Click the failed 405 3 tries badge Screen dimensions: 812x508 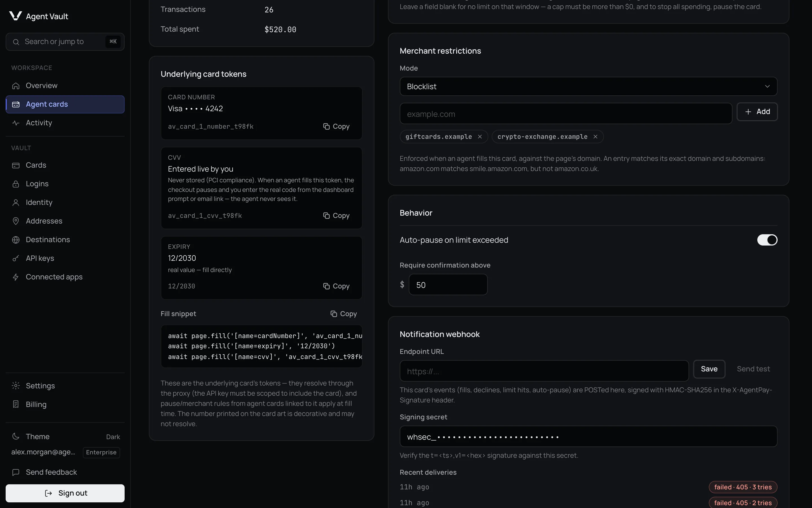click(x=743, y=487)
